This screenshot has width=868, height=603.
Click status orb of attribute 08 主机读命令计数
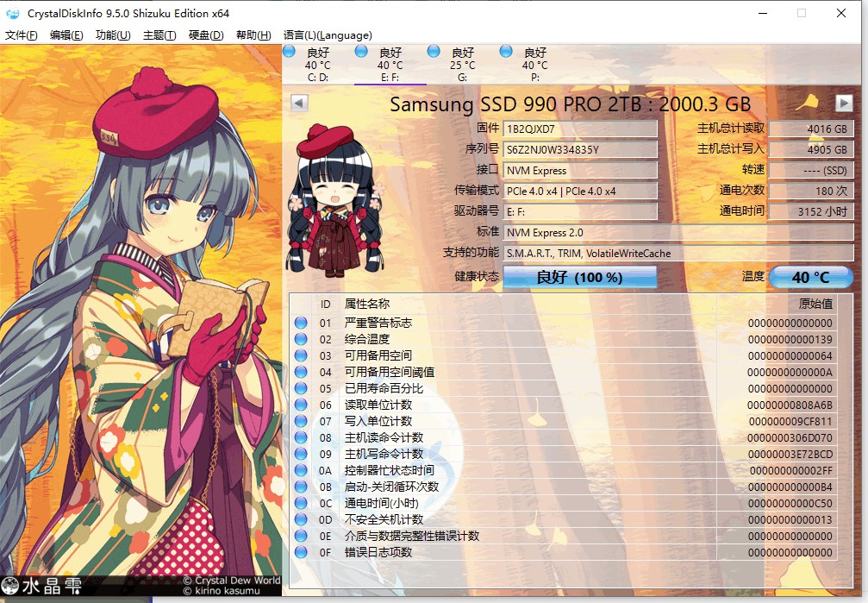tap(301, 437)
